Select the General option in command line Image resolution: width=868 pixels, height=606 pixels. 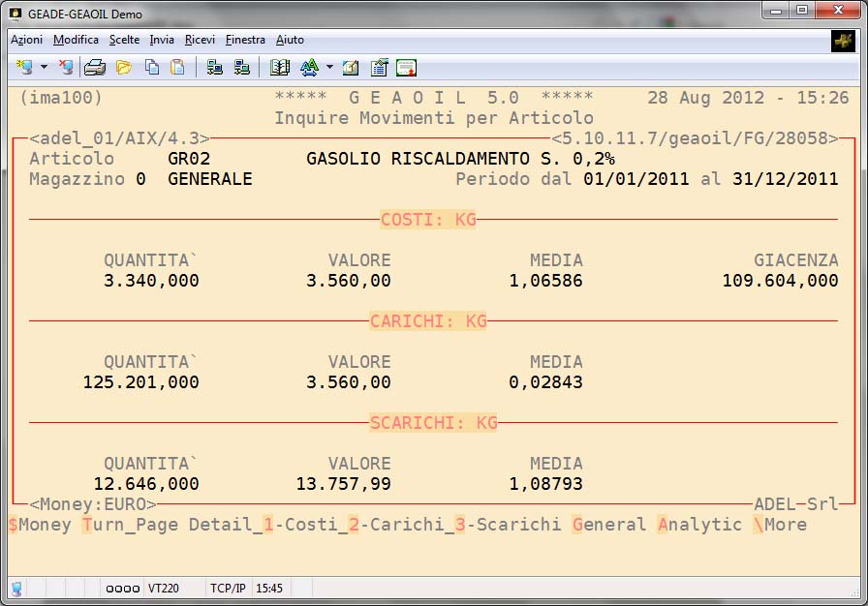point(608,525)
